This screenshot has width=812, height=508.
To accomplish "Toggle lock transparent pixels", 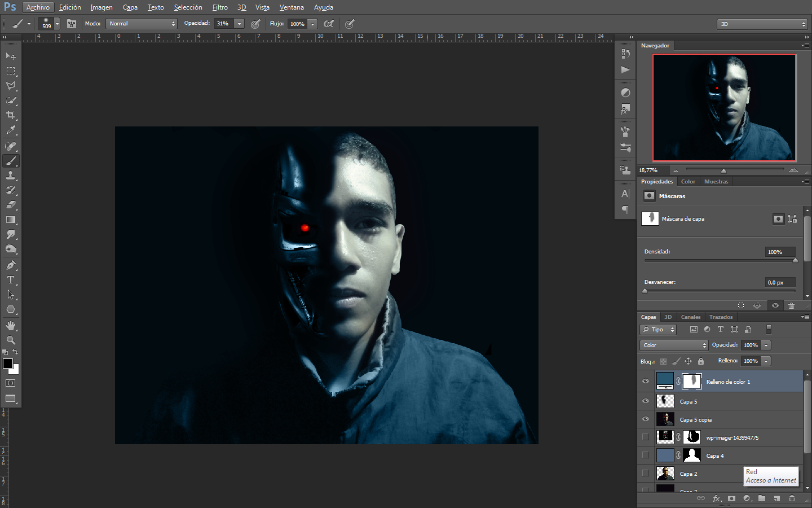I will (x=663, y=361).
